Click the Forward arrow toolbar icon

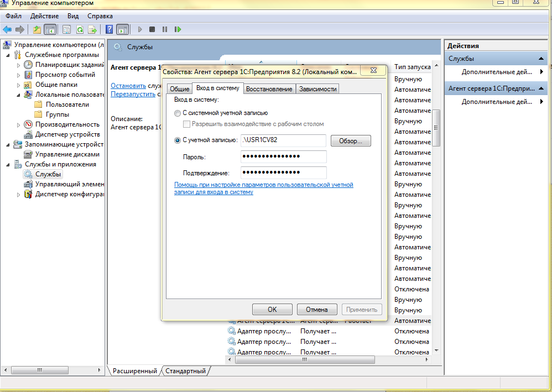tap(20, 29)
